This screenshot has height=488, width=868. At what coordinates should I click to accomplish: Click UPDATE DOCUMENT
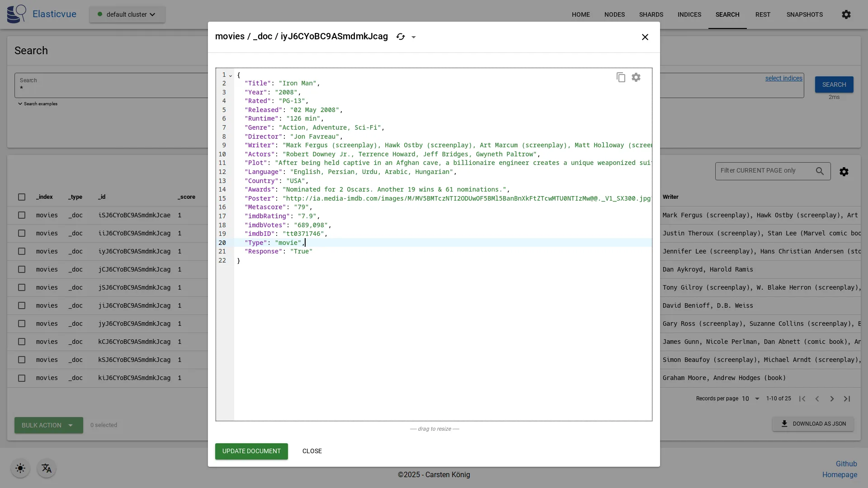coord(251,451)
